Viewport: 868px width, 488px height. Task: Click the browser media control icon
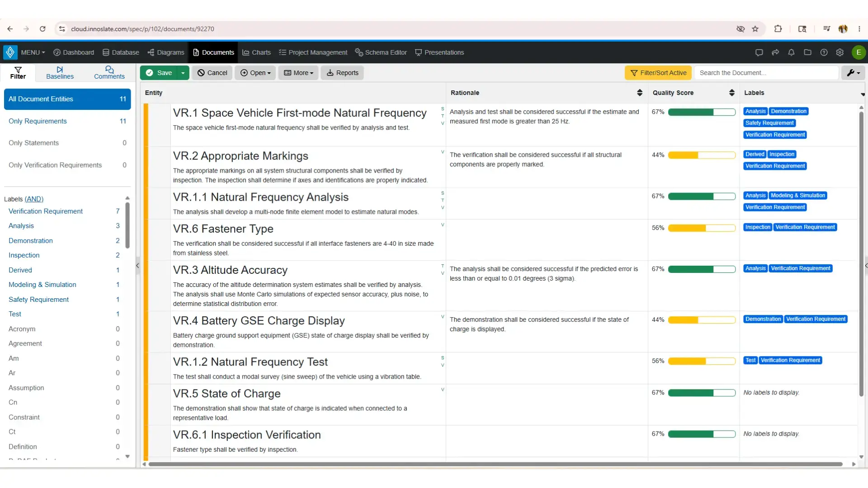[x=827, y=29]
